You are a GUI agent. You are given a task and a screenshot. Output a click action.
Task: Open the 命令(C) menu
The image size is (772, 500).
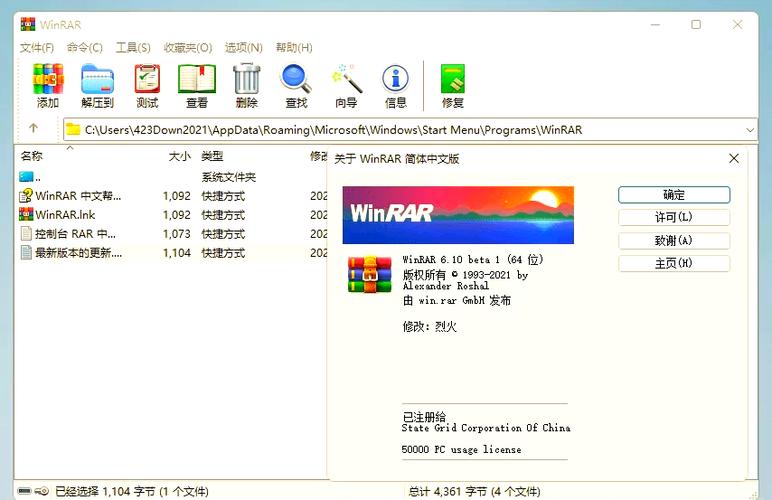[85, 48]
